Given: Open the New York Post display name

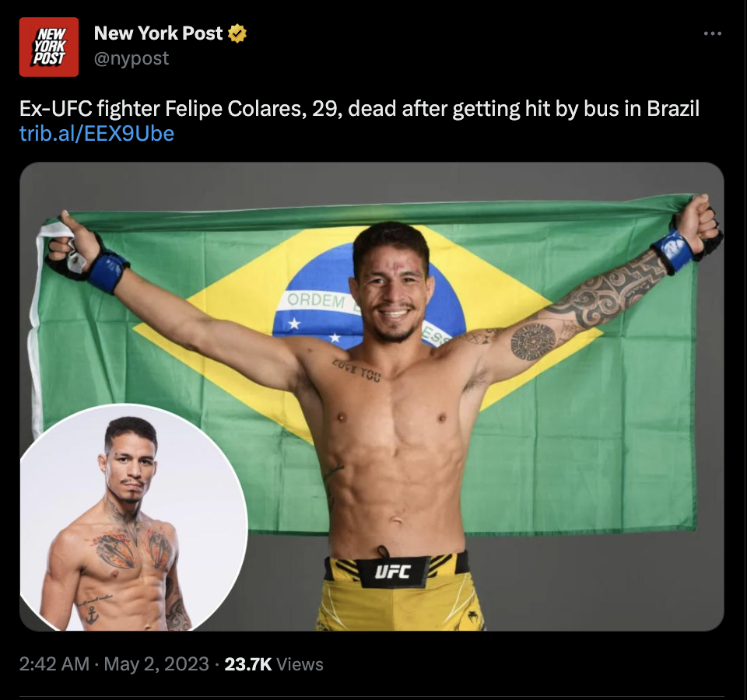Looking at the screenshot, I should [x=158, y=33].
